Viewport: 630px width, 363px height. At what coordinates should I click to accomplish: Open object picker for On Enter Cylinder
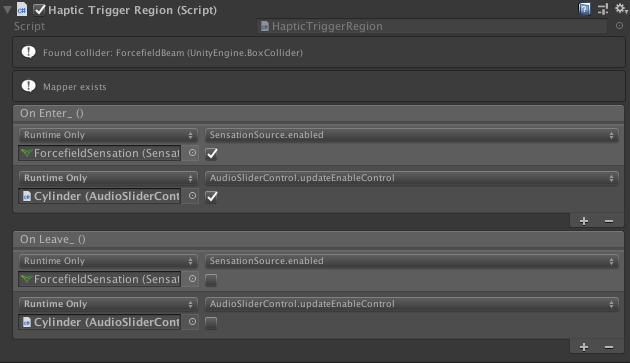(192, 196)
